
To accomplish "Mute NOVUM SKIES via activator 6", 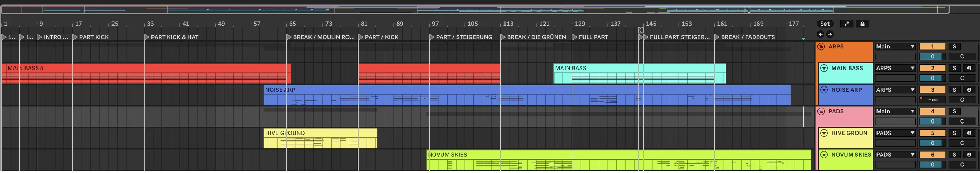I will click(x=932, y=155).
